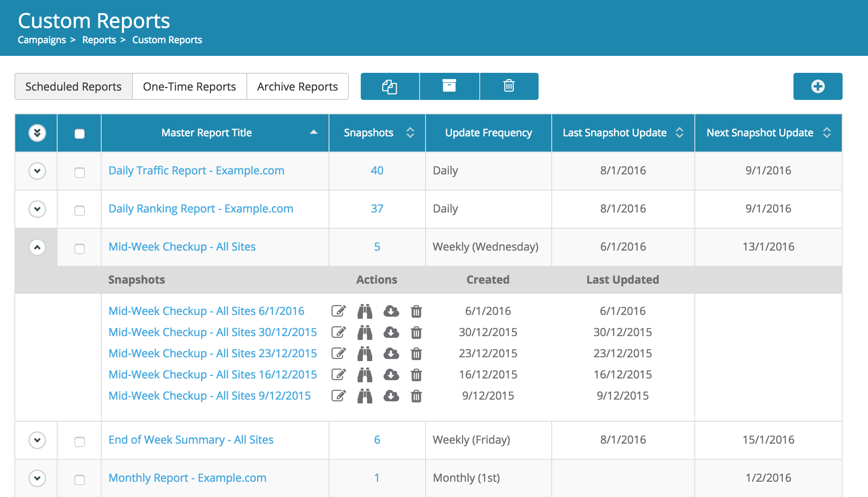Click the view binoculars icon for snapshot 16/12/2015

coord(365,375)
